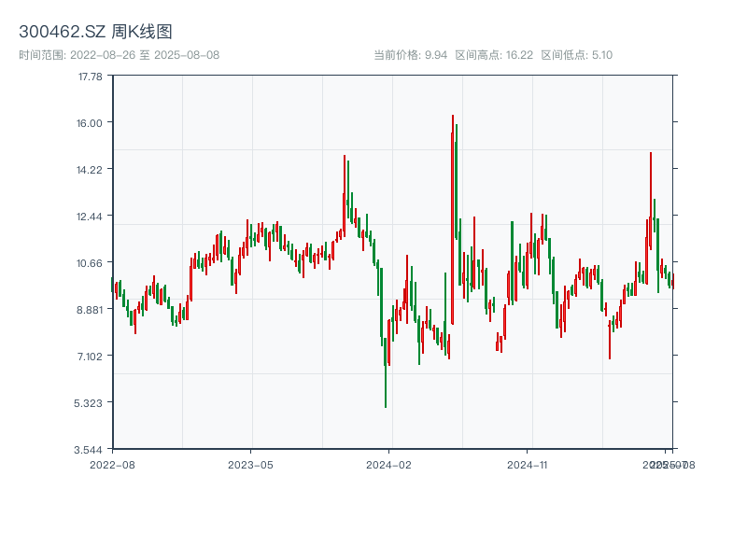Click y-axis label 14.22

(90, 170)
